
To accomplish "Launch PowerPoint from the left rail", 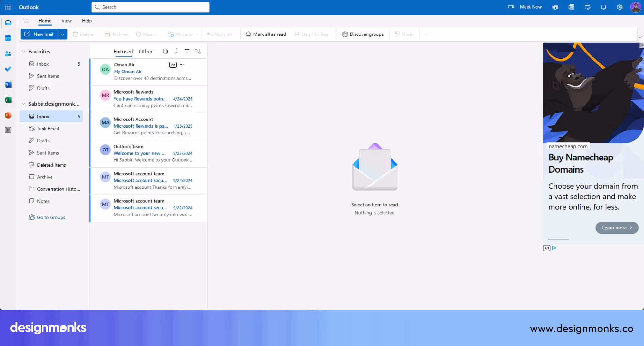I will 8,115.
